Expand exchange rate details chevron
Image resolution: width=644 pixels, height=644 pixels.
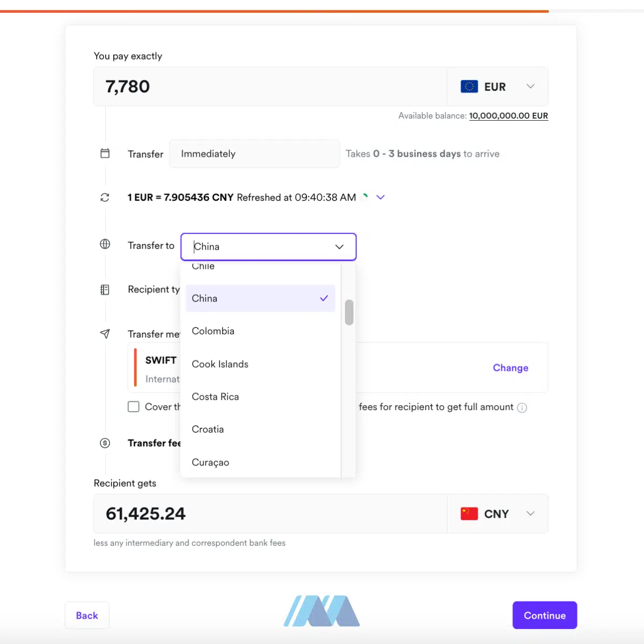[x=380, y=197]
